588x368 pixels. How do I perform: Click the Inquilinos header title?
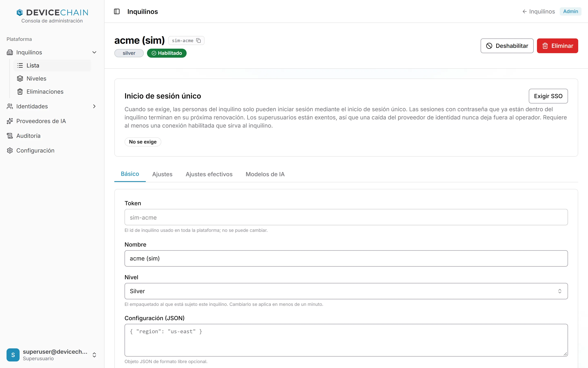143,11
